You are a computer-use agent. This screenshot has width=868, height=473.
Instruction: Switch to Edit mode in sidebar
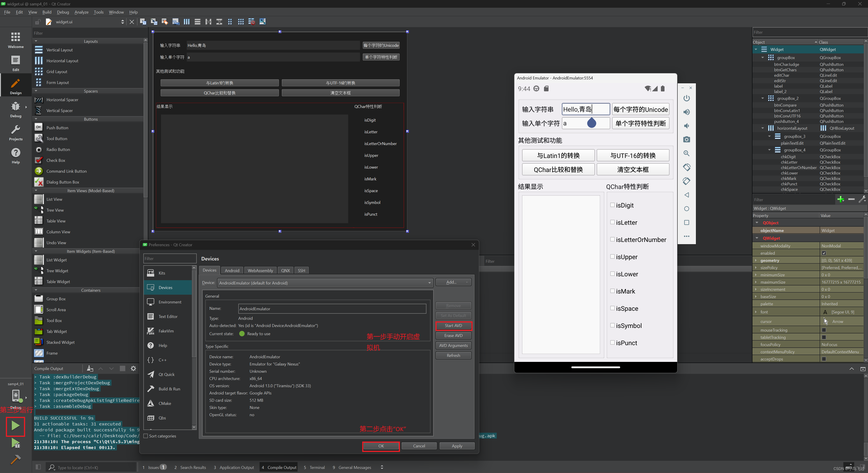(16, 63)
